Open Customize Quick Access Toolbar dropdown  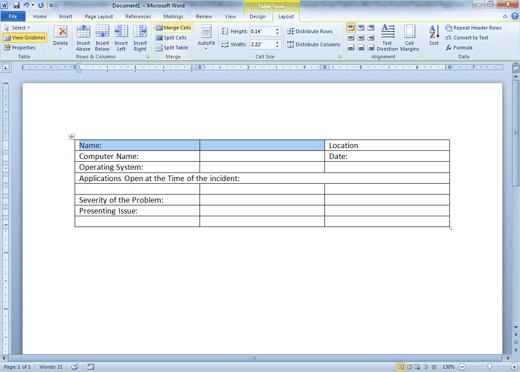(51, 5)
